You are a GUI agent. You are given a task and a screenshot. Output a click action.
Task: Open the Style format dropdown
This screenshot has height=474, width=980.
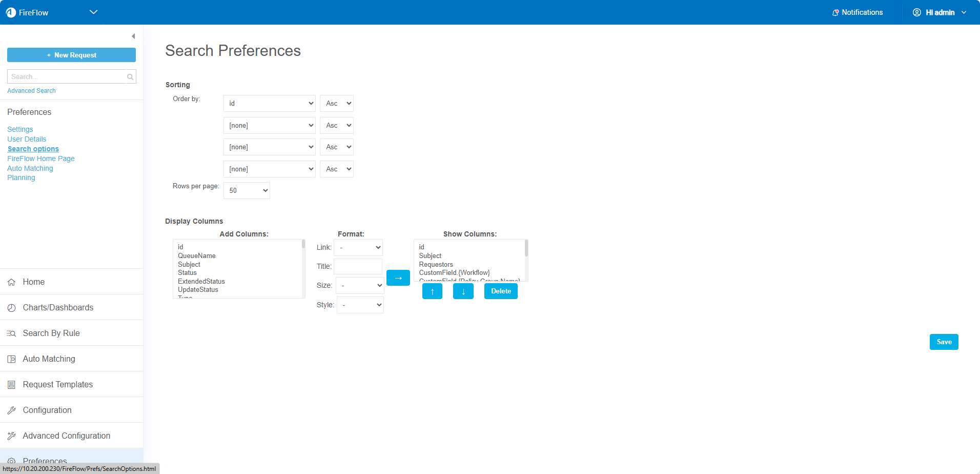click(x=360, y=305)
